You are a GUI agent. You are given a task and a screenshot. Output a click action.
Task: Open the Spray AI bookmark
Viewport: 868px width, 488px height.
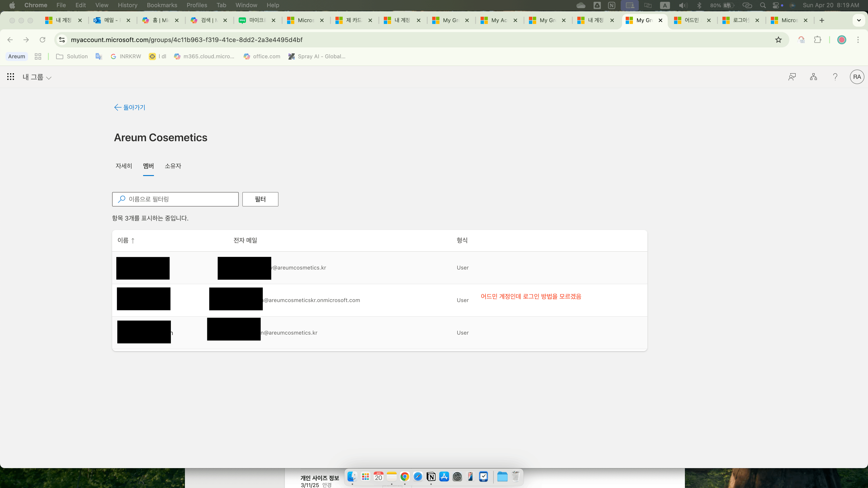click(x=317, y=56)
